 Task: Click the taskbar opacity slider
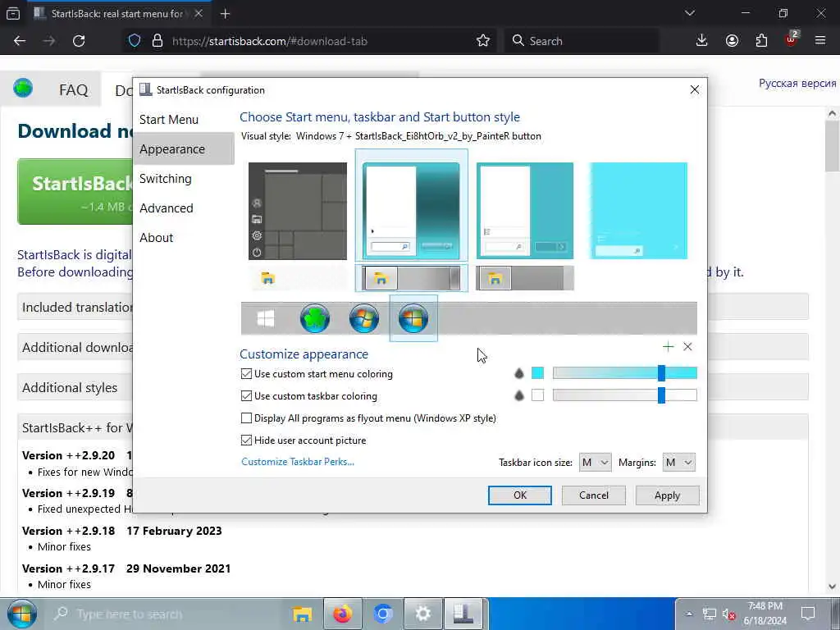[x=624, y=395]
